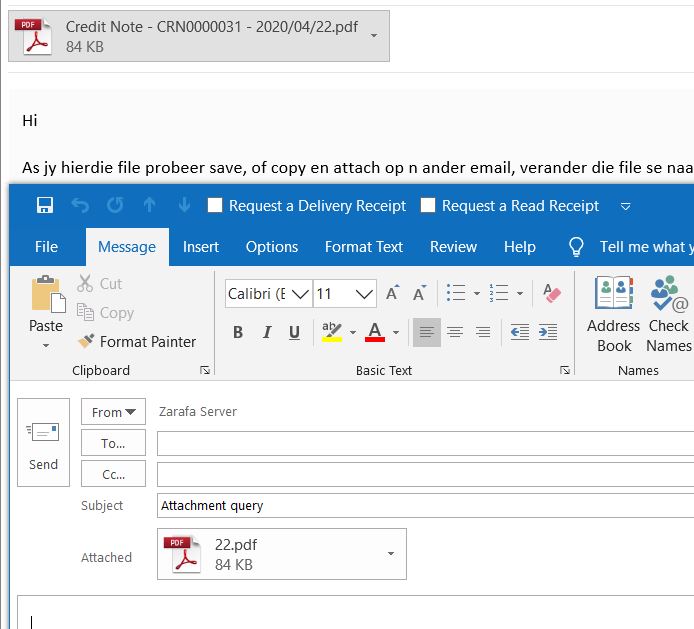Increase font size with grow font icon
694x629 pixels.
393,293
